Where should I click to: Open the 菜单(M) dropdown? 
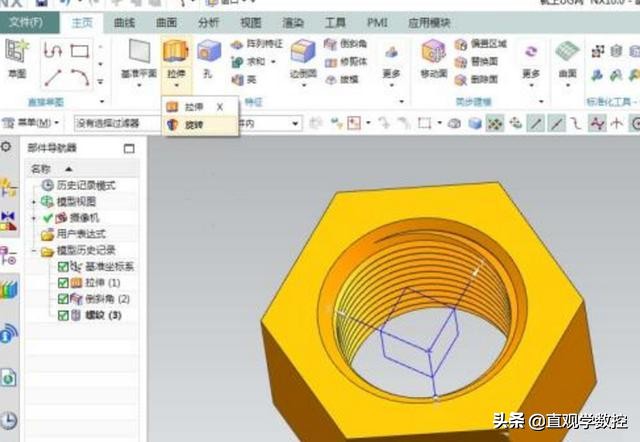31,122
